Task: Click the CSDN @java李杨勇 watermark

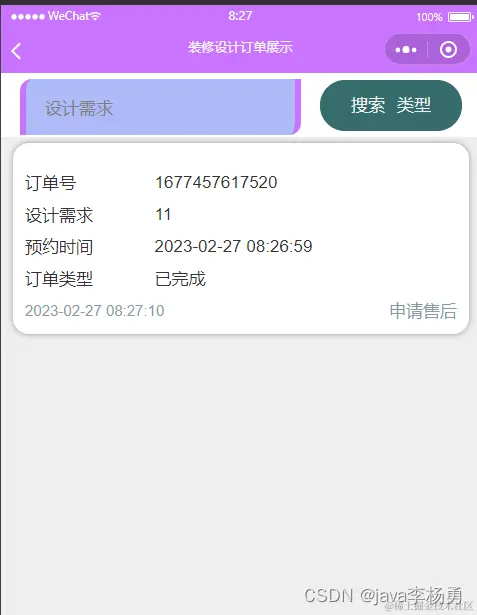Action: 384,595
